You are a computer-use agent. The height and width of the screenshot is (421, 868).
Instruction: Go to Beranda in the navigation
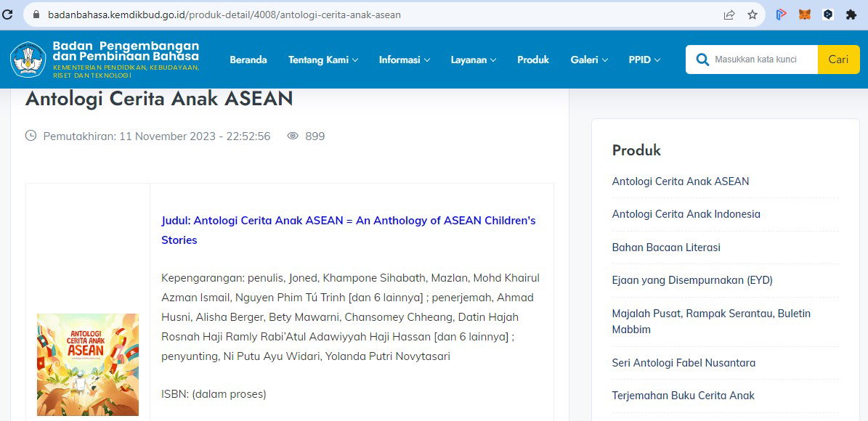click(x=248, y=60)
